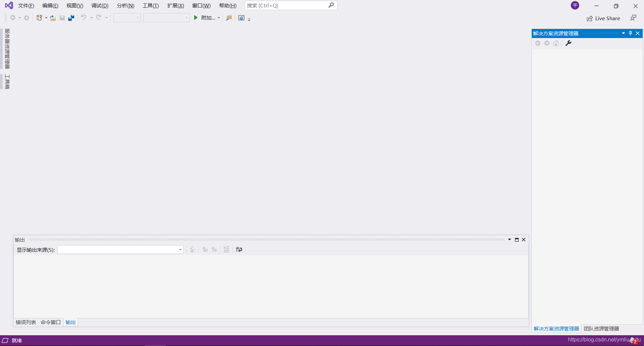Click the 就绪 status text
Image resolution: width=644 pixels, height=346 pixels.
click(x=17, y=341)
